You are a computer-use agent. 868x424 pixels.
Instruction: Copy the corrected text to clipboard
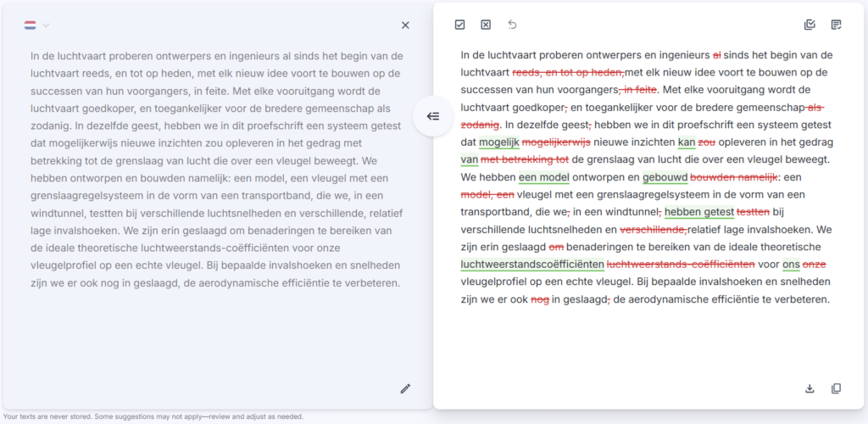(x=837, y=388)
